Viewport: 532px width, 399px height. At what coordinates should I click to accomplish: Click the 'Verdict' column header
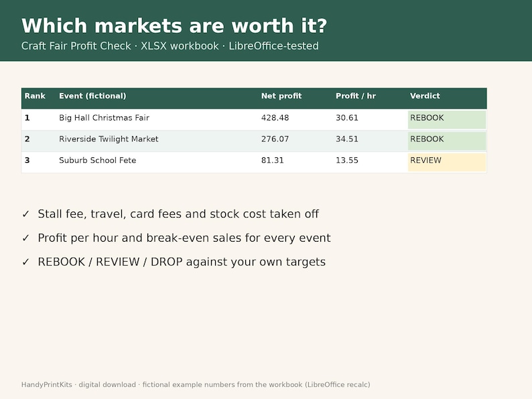coord(425,96)
